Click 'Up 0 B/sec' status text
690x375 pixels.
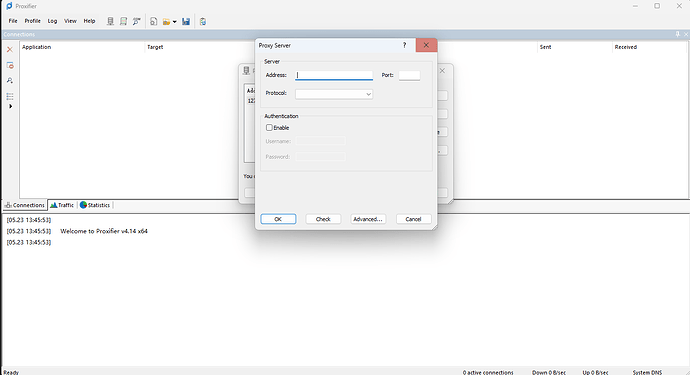click(x=595, y=372)
